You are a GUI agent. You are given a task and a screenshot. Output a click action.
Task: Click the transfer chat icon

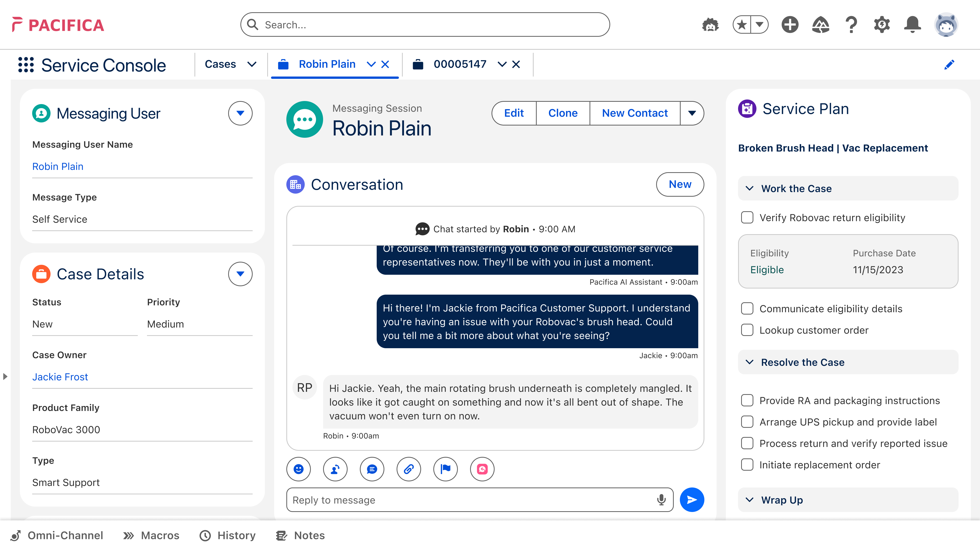click(335, 469)
